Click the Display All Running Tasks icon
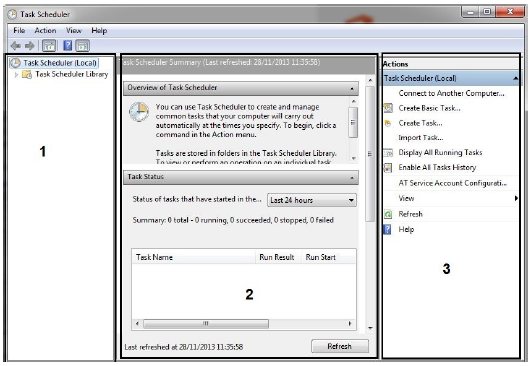530x366 pixels. click(388, 153)
